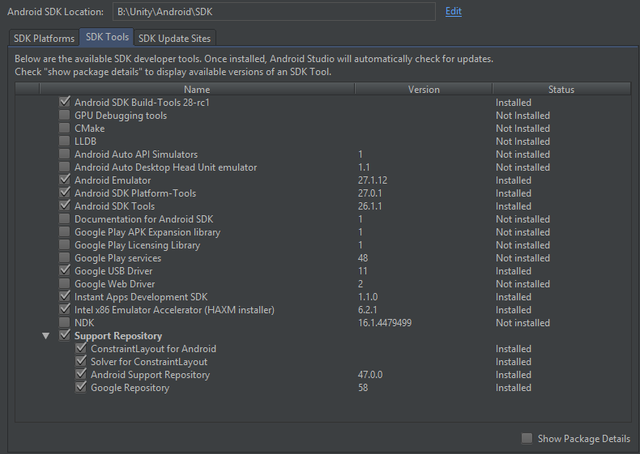Uncheck Intel x86 Emulator Accelerator checkbox
Image resolution: width=640 pixels, height=454 pixels.
coord(64,310)
